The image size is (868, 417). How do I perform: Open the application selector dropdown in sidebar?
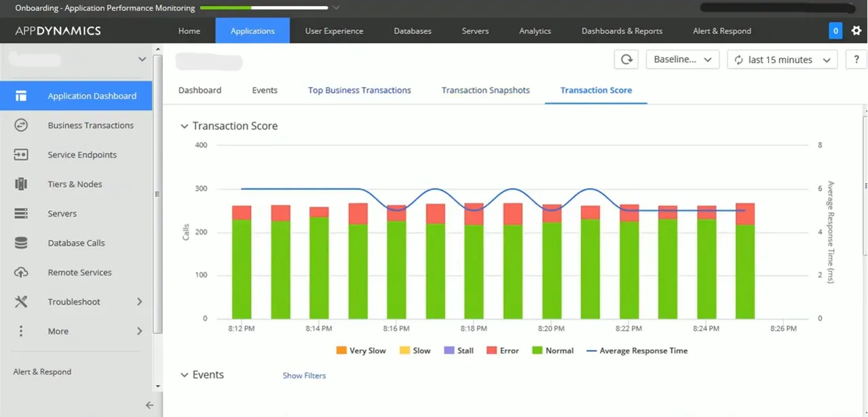[142, 59]
